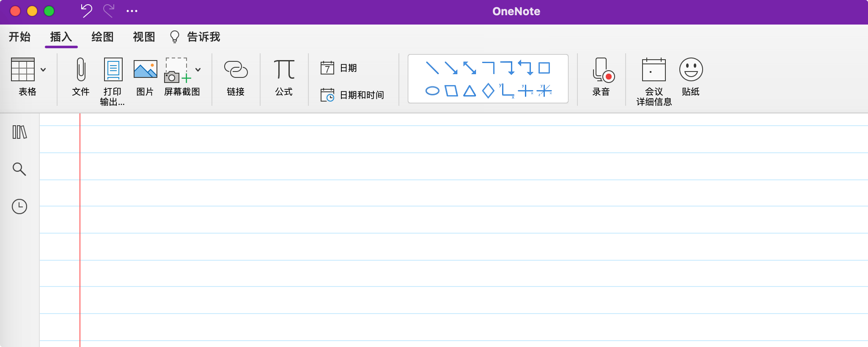This screenshot has width=868, height=347.
Task: Open the three-dot more options menu
Action: coord(132,11)
